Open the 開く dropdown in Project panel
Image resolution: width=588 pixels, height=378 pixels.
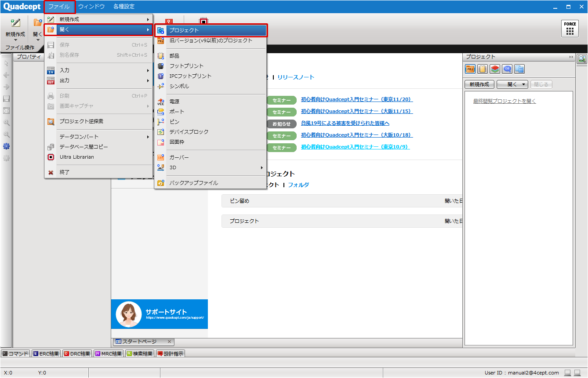click(x=512, y=84)
